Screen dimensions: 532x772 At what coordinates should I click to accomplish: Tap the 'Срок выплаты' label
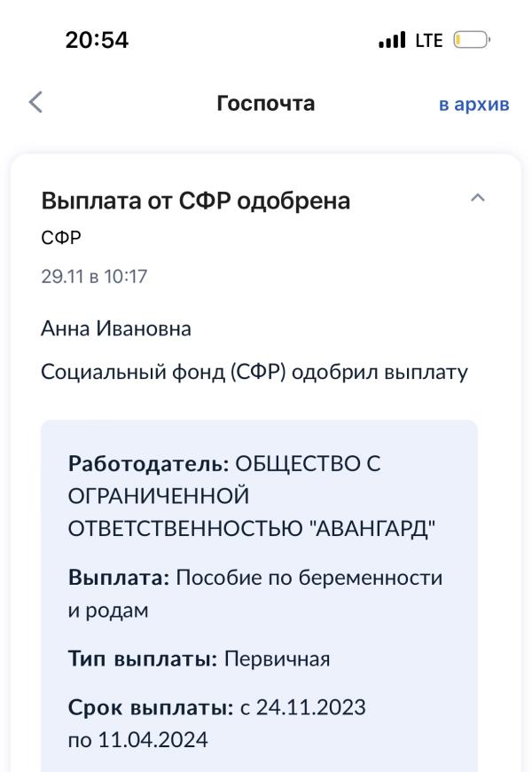(151, 707)
